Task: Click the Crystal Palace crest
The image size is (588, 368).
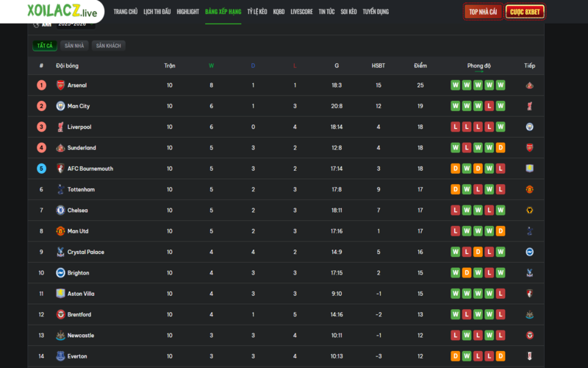Action: point(61,252)
